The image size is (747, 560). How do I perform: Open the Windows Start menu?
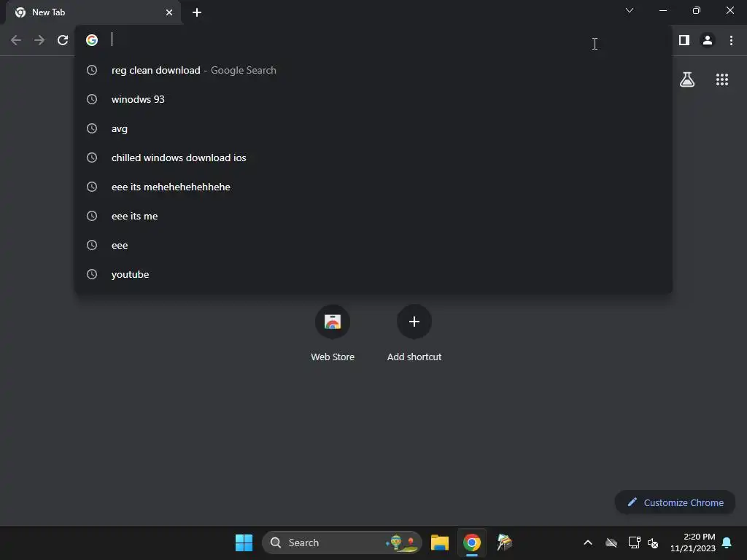click(x=244, y=542)
